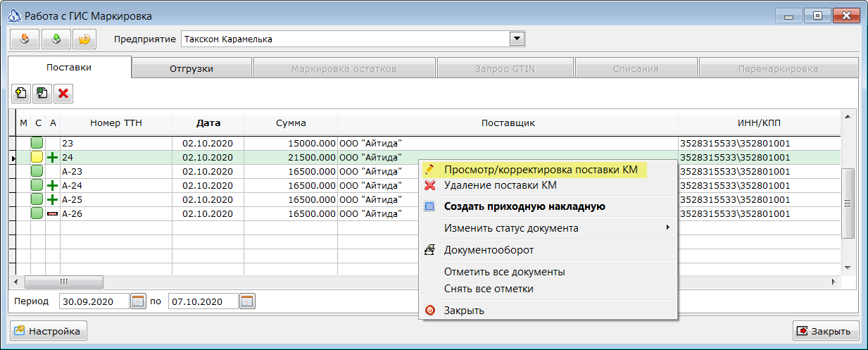The image size is (868, 350).
Task: Click the ТТН number cell А-23
Action: pos(116,171)
